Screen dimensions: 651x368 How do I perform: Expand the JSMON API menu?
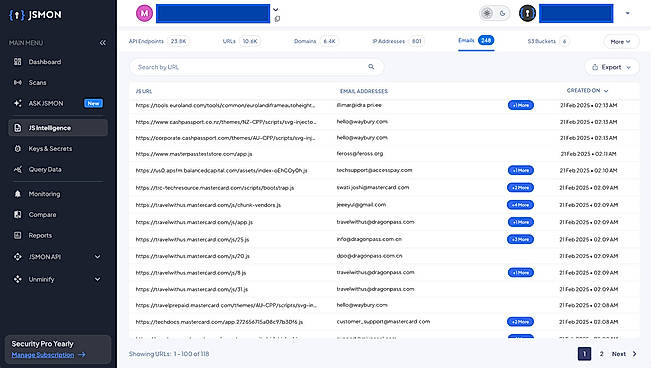coord(97,257)
